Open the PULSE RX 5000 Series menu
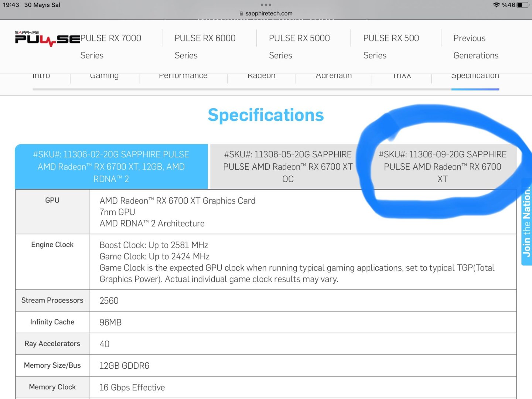 tap(299, 47)
